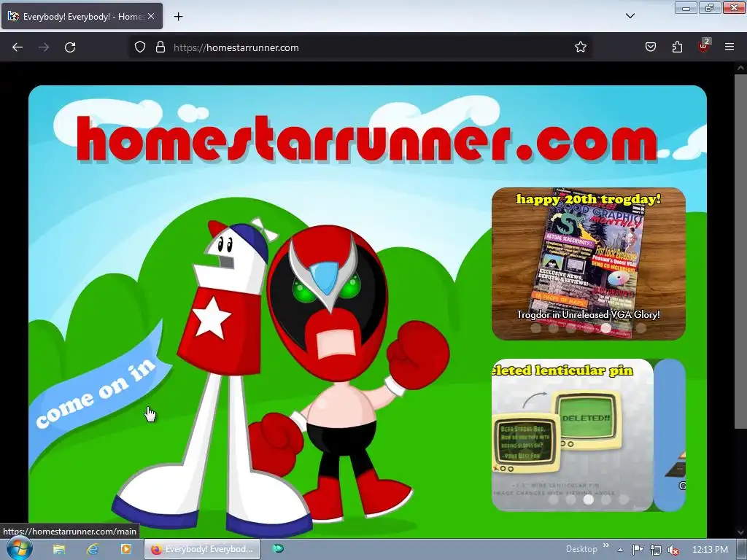
Task: Go back to the previous page
Action: tap(18, 47)
